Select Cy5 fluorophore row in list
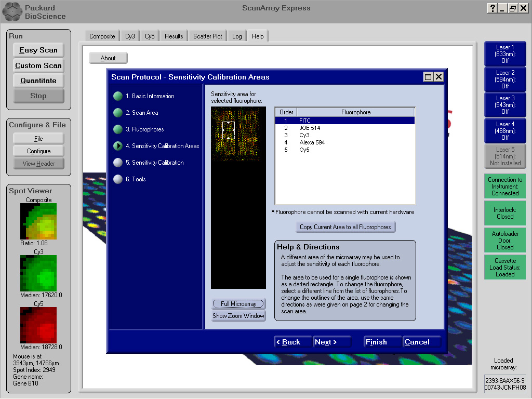532x399 pixels. 345,150
